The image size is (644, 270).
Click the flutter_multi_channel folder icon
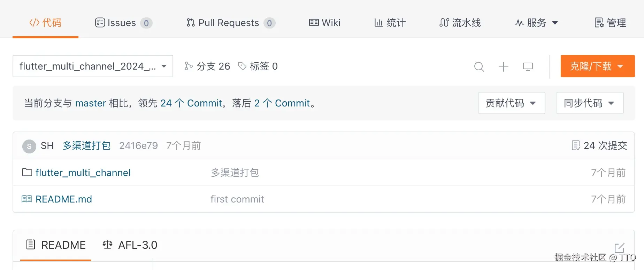click(x=27, y=172)
